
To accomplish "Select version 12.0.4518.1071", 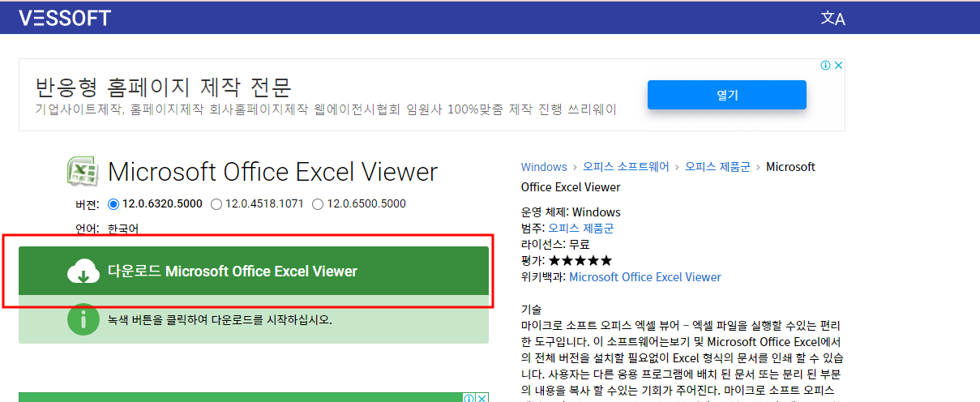I will pos(216,203).
